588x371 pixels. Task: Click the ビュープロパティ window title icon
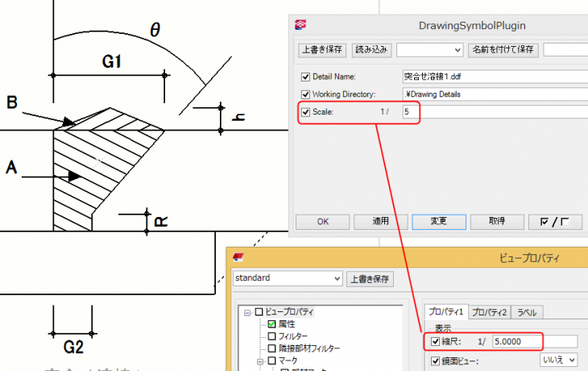(238, 257)
